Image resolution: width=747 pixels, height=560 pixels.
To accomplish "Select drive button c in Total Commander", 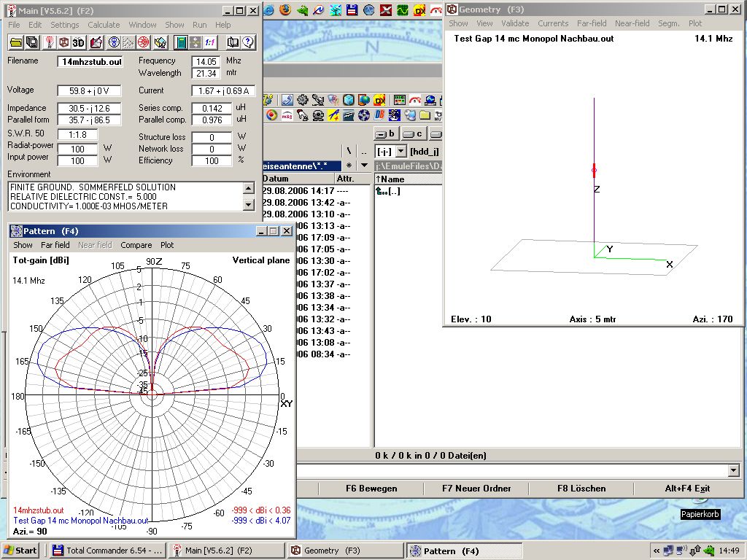I will click(414, 133).
